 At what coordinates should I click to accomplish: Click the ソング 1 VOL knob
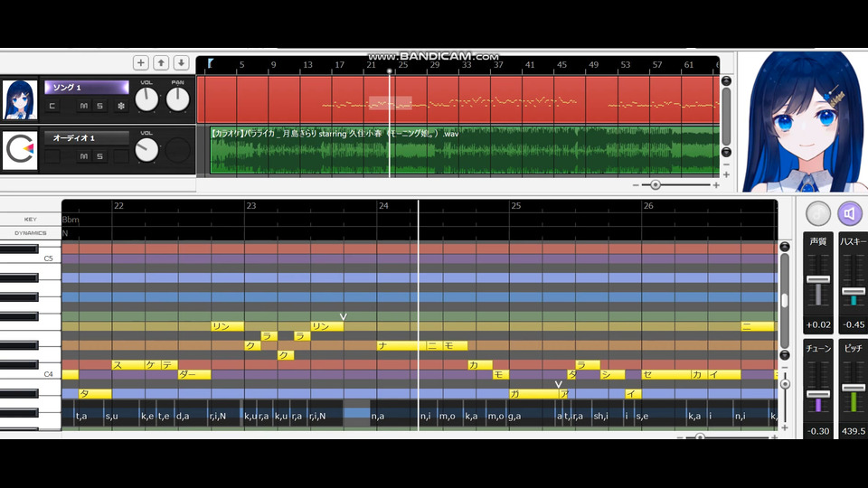tap(146, 99)
